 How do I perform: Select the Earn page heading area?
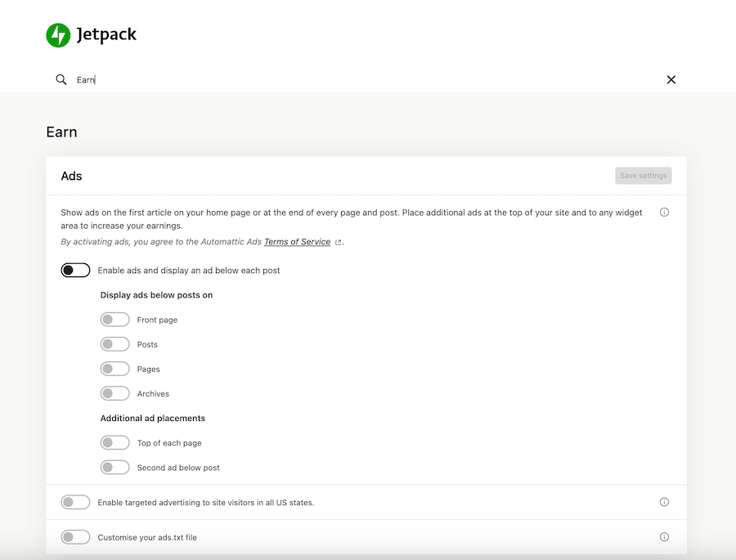tap(61, 132)
